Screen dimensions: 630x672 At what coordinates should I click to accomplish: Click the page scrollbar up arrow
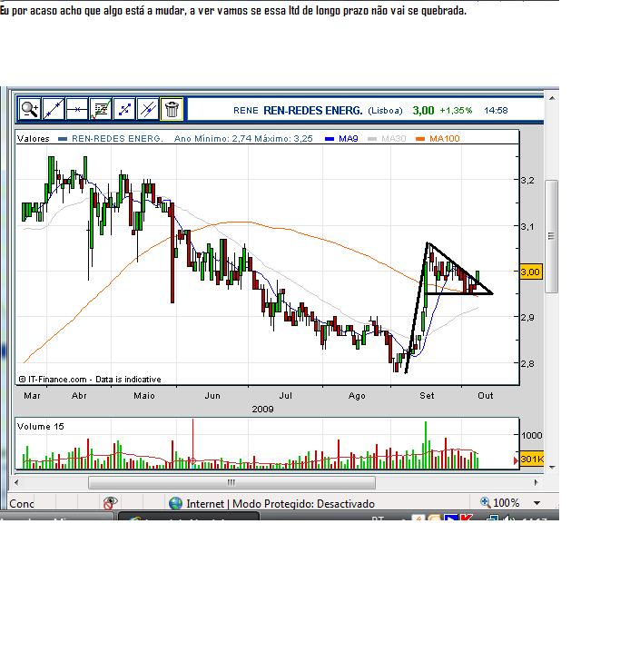(x=552, y=98)
